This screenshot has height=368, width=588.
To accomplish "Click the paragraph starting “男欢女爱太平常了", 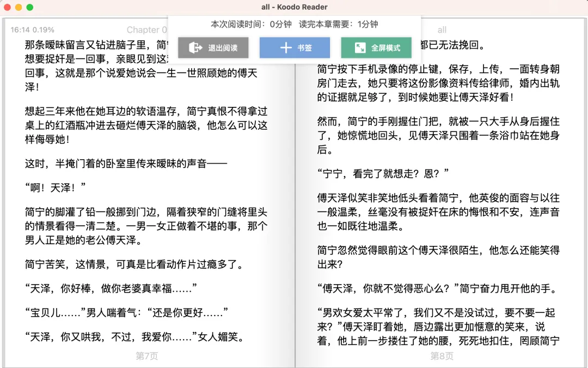I will (x=438, y=327).
